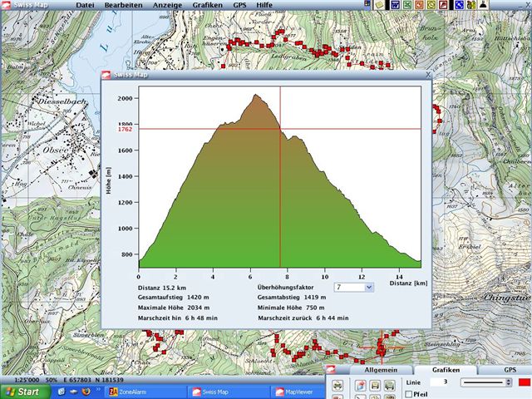
Task: Open the GPS menu in menu bar
Action: click(239, 5)
